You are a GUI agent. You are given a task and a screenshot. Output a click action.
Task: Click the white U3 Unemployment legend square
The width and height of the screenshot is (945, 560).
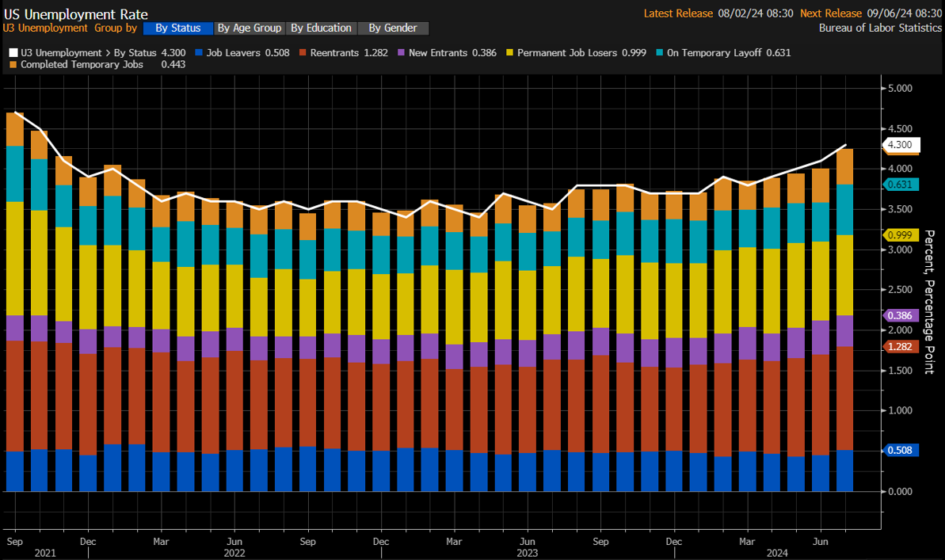[x=11, y=53]
